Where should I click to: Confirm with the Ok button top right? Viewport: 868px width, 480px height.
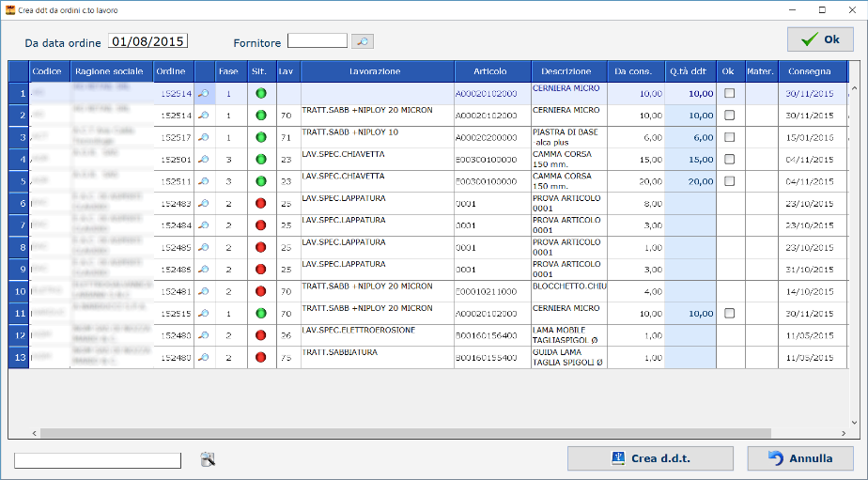820,39
